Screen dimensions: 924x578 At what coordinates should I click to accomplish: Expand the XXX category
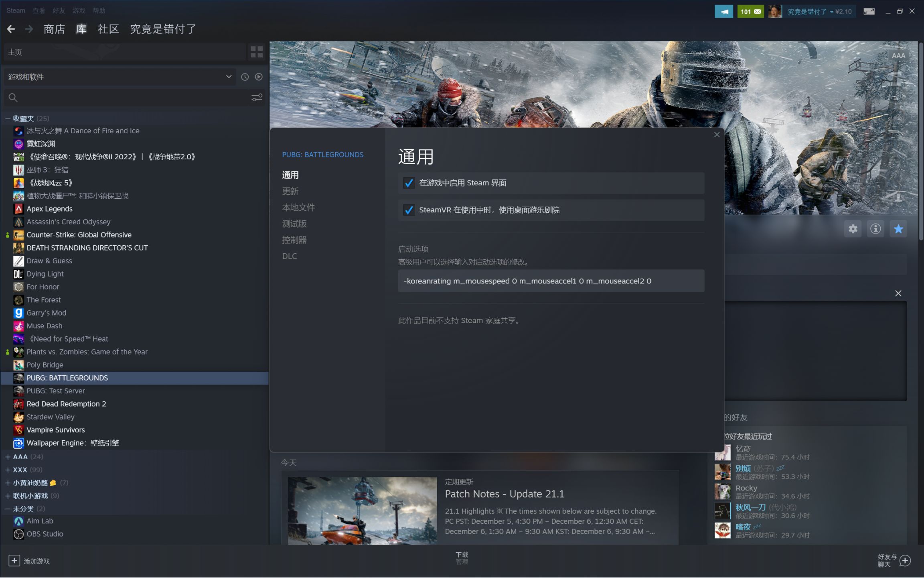(x=8, y=470)
